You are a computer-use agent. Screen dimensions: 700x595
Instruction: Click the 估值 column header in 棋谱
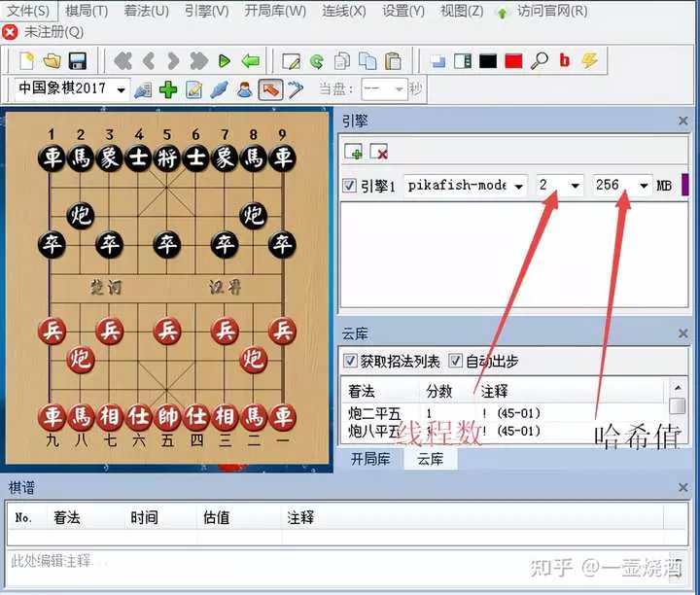[x=216, y=518]
